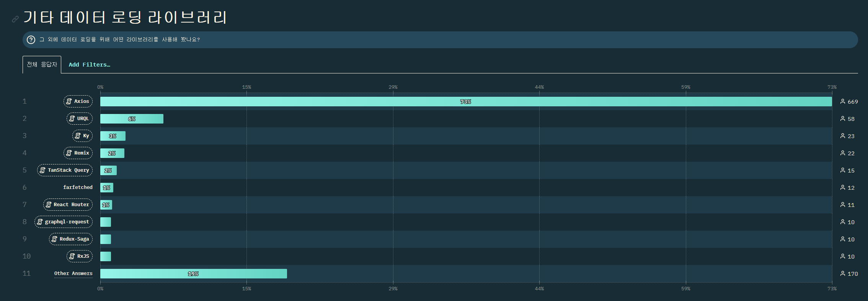Click the 669 respondent count
868x301 pixels.
853,102
